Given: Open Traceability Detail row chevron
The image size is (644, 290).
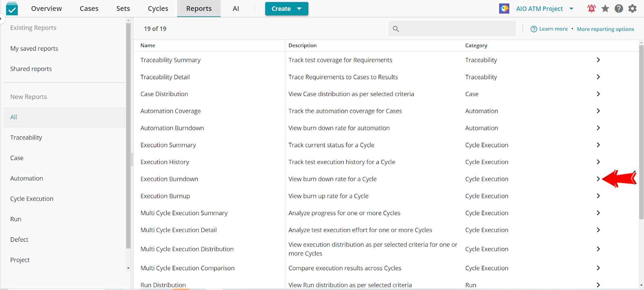Looking at the screenshot, I should (598, 77).
